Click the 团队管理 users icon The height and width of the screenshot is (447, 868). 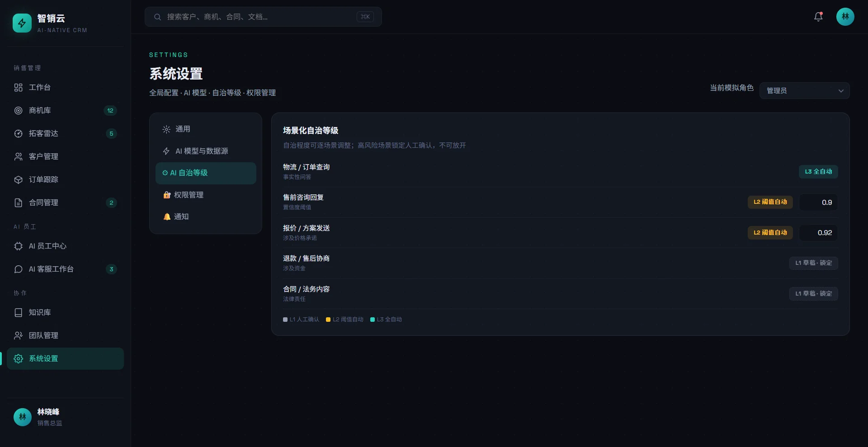[x=18, y=335]
